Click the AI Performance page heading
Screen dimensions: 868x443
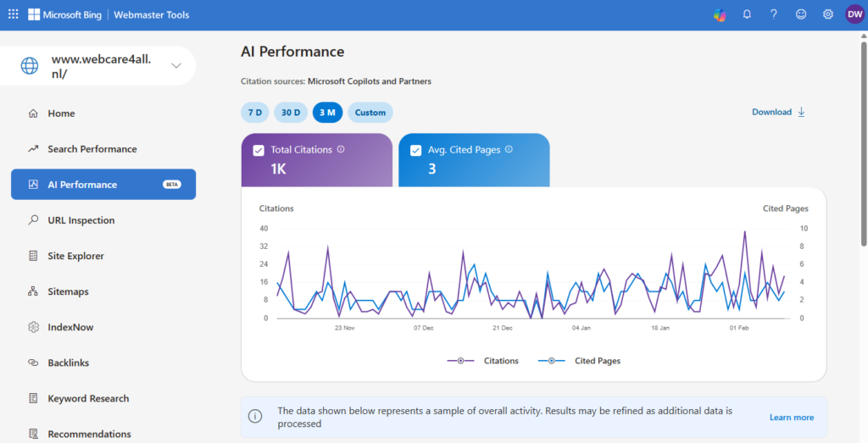click(292, 52)
